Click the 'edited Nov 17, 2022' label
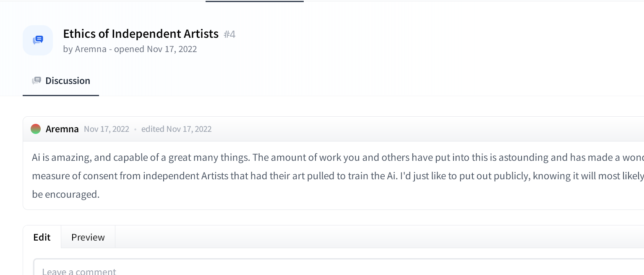The width and height of the screenshot is (644, 275). click(x=176, y=129)
